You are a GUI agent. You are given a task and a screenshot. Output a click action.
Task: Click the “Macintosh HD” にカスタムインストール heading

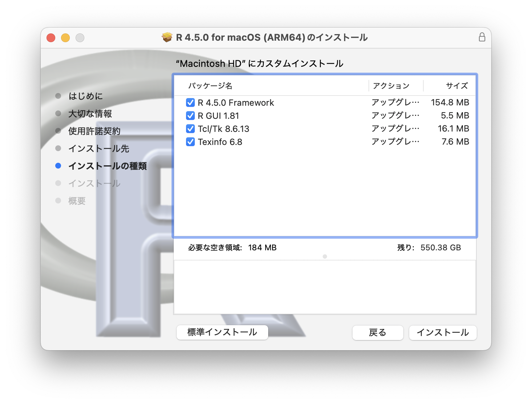pos(259,64)
